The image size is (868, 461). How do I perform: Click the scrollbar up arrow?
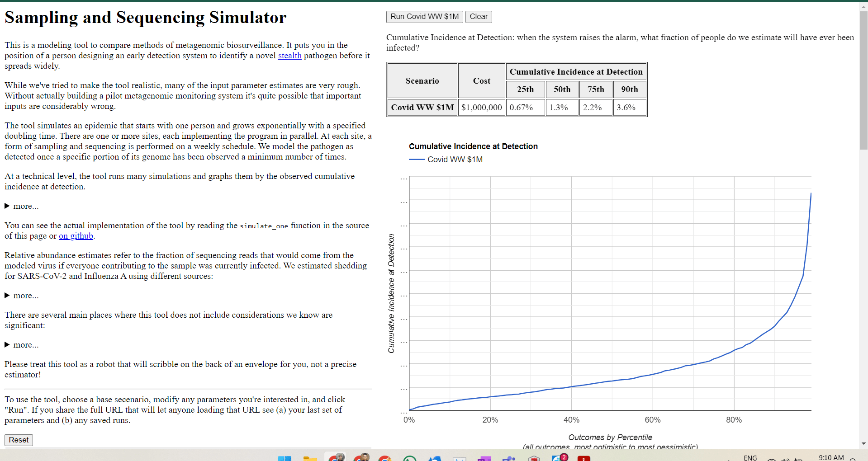(863, 6)
